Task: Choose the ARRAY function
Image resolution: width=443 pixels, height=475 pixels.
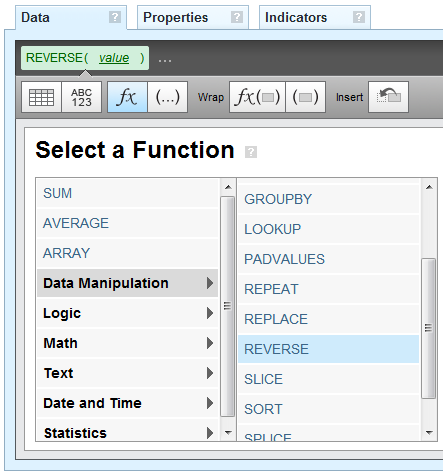Action: click(x=127, y=253)
